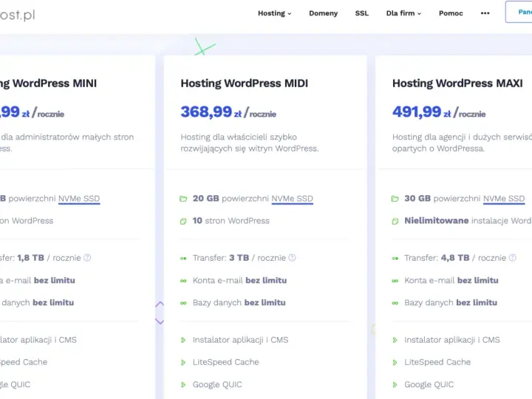Screen dimensions: 532x399
Task: Select the transfer icon in MAXI plan
Action: tap(395, 259)
